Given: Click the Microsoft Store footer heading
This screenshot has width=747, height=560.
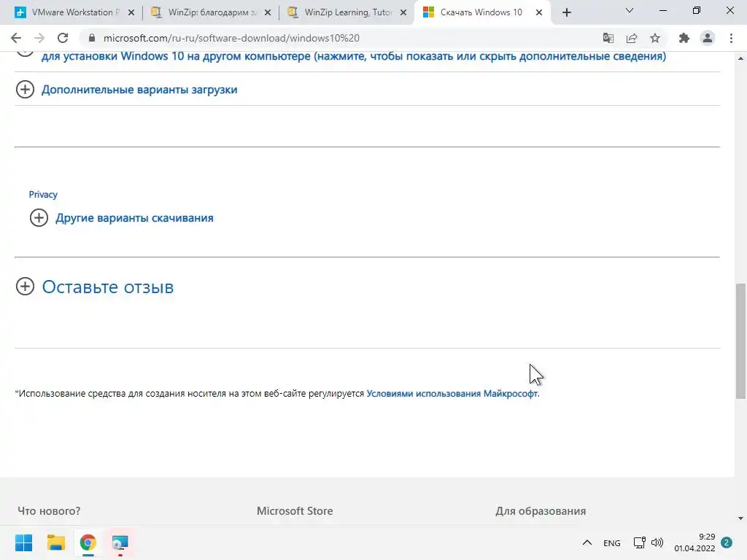Looking at the screenshot, I should (x=295, y=511).
